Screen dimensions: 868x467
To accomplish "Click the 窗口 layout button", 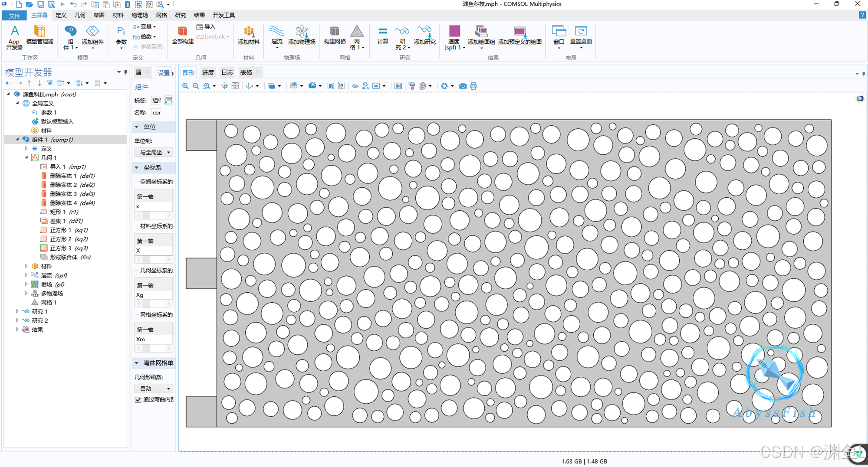I will [x=559, y=36].
